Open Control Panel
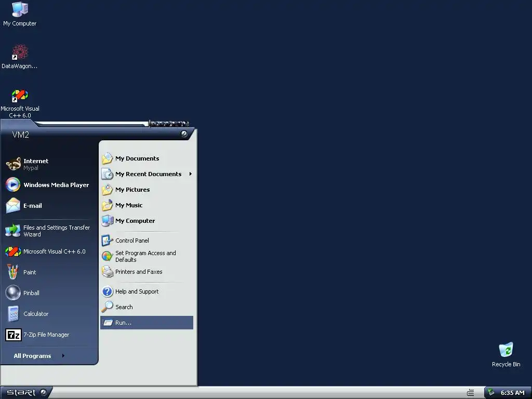Viewport: 532px width, 399px height. pos(147,241)
